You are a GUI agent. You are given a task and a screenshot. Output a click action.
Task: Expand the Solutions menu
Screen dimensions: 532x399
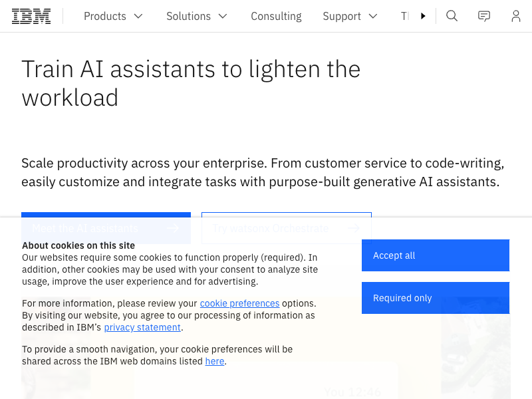coord(196,16)
